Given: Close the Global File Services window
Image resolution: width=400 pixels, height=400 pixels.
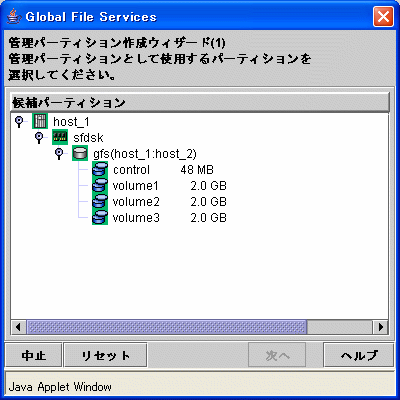Looking at the screenshot, I should [x=383, y=16].
